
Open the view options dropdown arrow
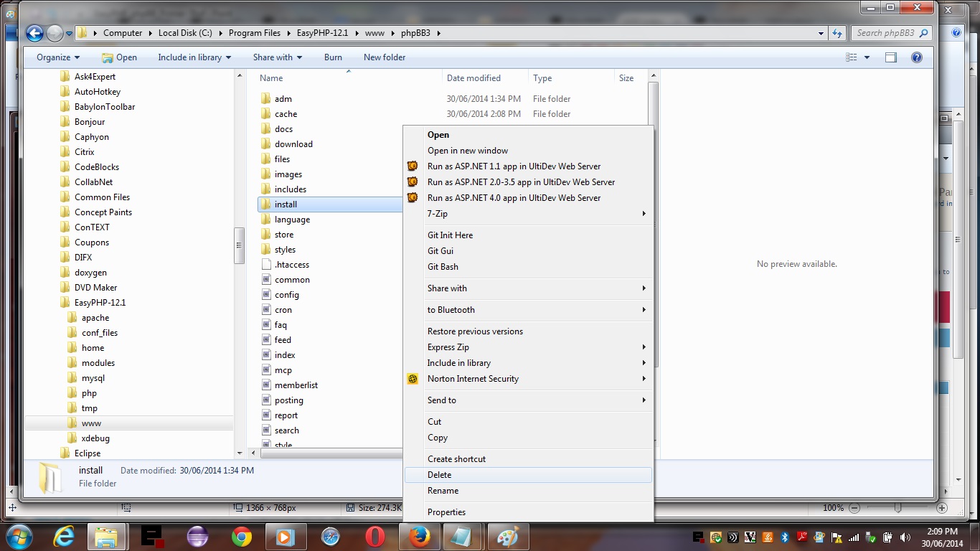(867, 57)
